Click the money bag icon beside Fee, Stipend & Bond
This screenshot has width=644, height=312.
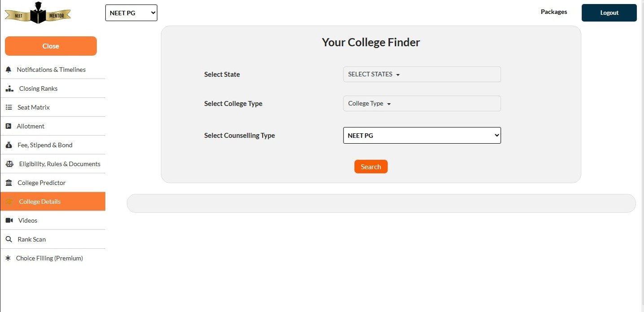[x=9, y=145]
